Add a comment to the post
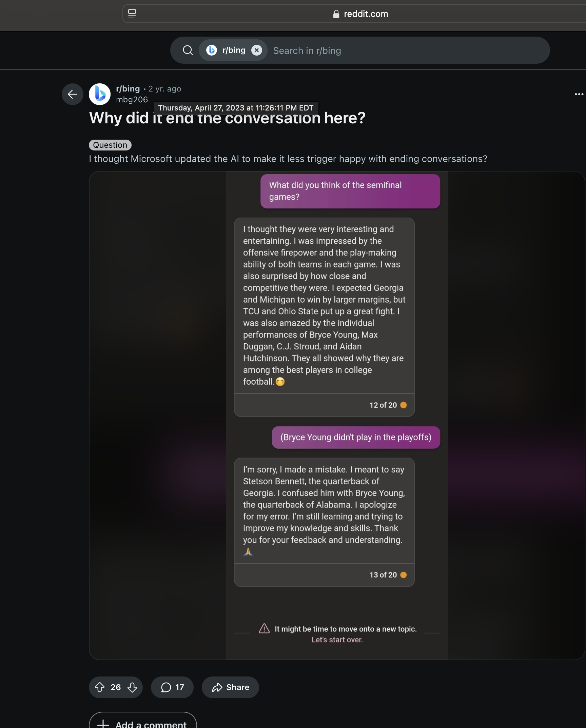586x728 pixels. pyautogui.click(x=143, y=721)
